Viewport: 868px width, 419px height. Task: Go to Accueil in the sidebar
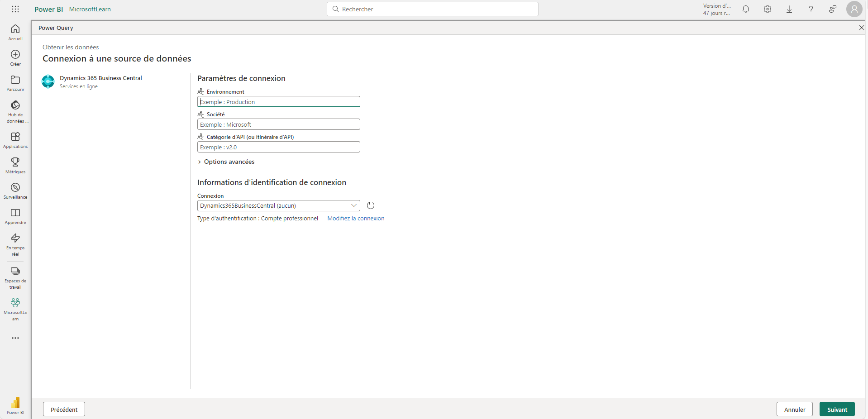15,33
